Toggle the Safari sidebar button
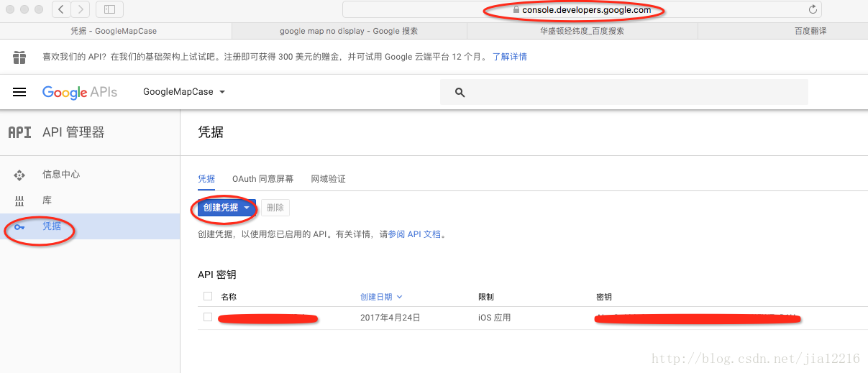 coord(109,9)
